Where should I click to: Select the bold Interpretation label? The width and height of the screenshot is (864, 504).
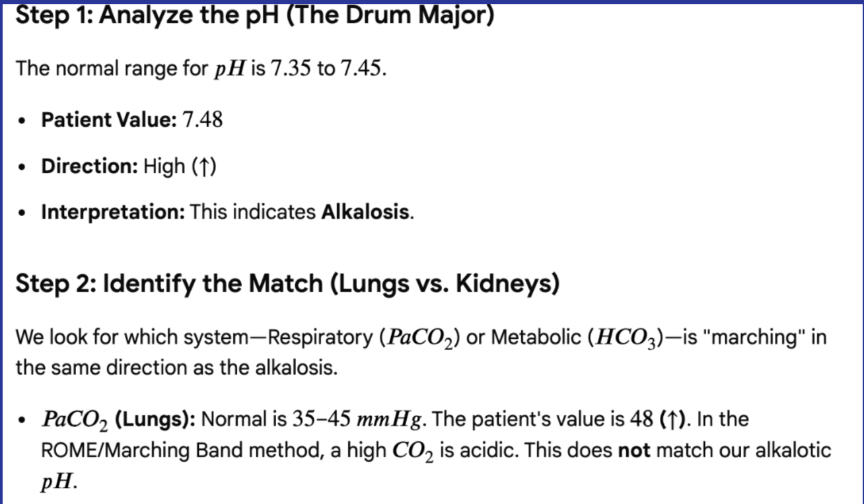pos(115,213)
